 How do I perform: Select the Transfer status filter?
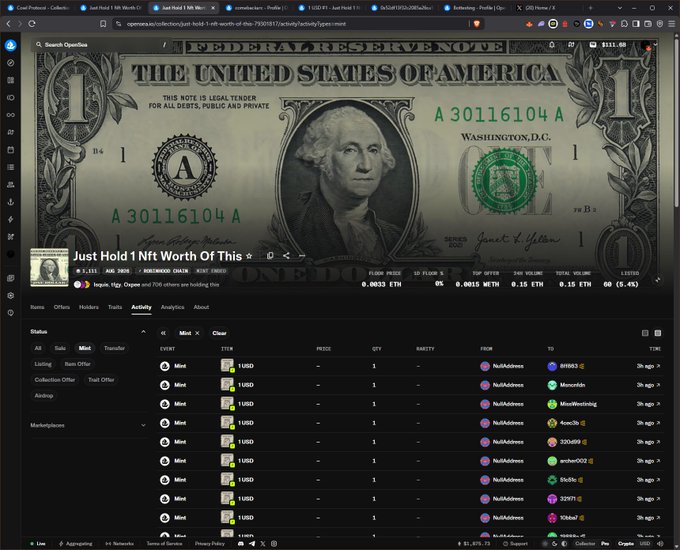click(x=114, y=348)
